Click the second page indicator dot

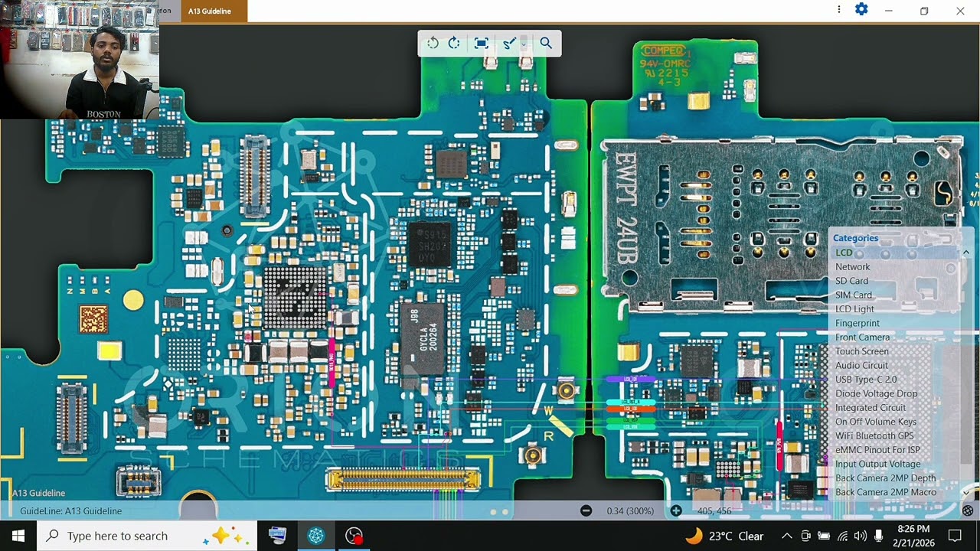click(505, 511)
